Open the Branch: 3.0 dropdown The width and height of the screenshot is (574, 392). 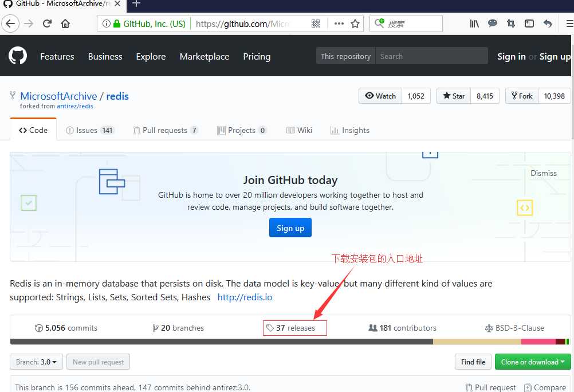point(36,362)
